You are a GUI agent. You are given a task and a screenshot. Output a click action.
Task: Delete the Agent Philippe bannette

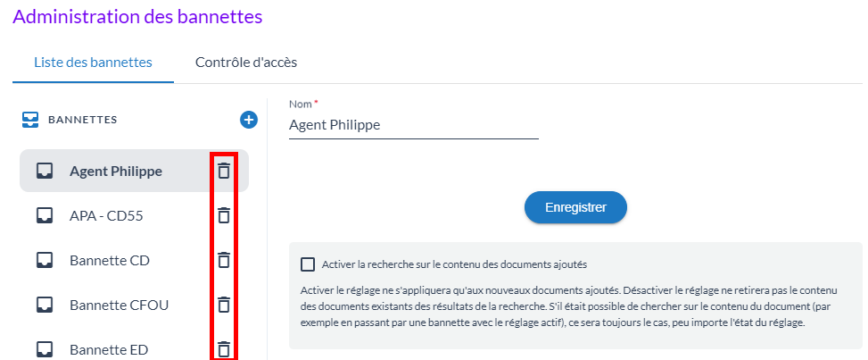[224, 171]
